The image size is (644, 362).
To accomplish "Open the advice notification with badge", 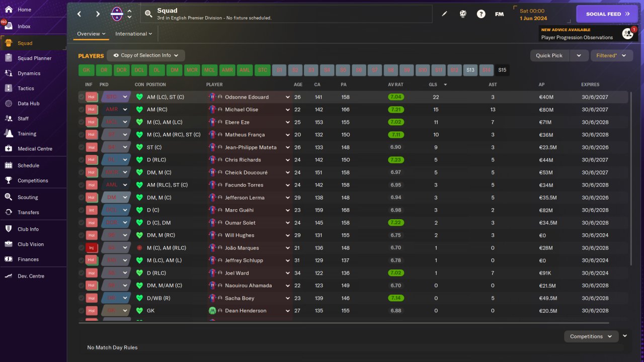I will point(627,34).
